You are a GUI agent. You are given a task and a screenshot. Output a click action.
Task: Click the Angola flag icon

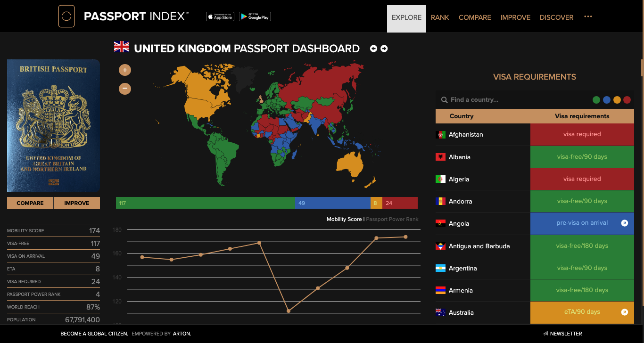pyautogui.click(x=440, y=224)
